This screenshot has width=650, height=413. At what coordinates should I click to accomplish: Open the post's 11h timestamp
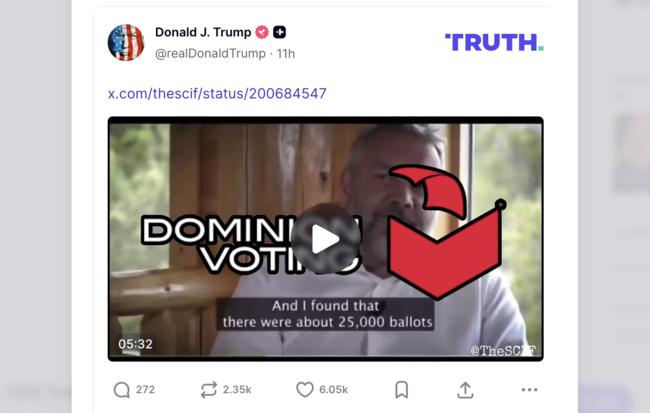[x=286, y=53]
